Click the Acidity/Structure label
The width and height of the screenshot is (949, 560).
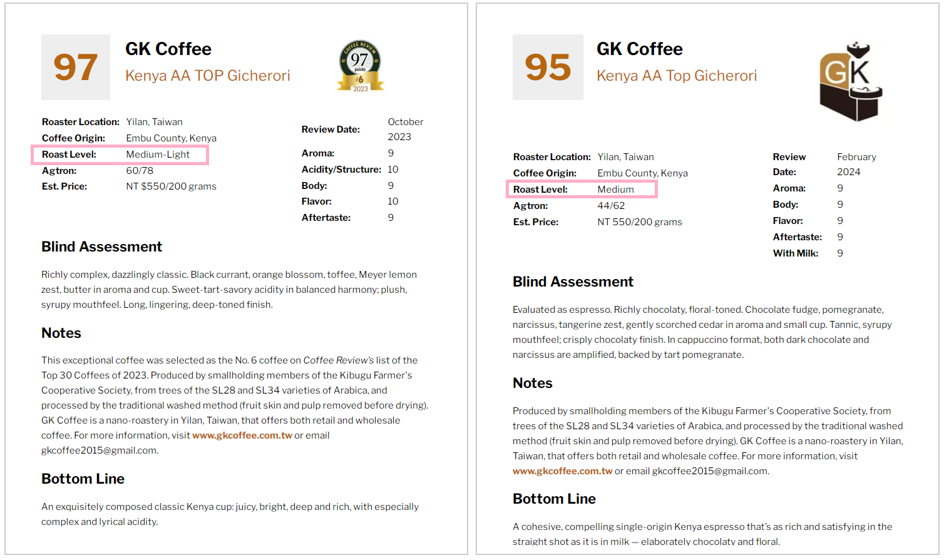(x=341, y=170)
